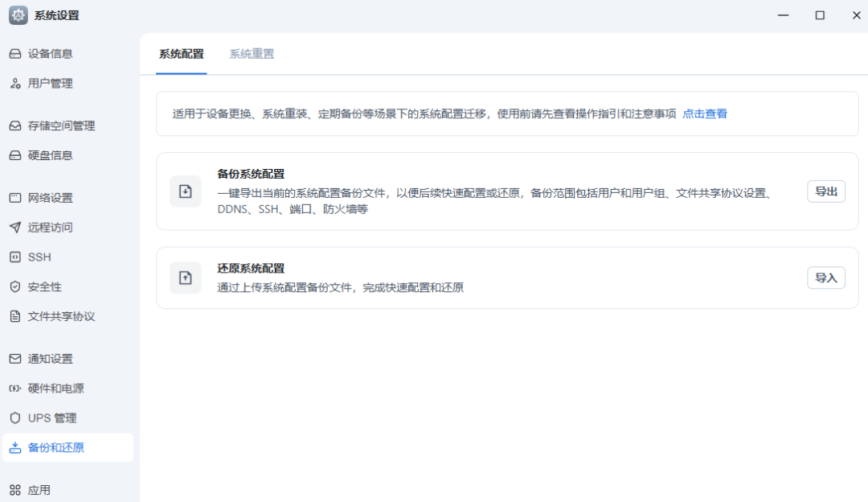This screenshot has width=868, height=502.
Task: Click the 备份系统配置 download icon
Action: pos(185,191)
